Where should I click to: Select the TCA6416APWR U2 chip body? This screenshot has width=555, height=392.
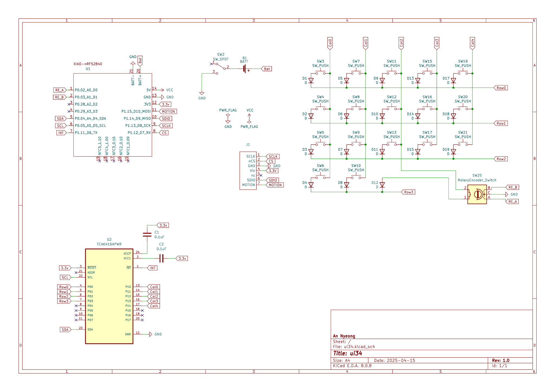point(109,296)
